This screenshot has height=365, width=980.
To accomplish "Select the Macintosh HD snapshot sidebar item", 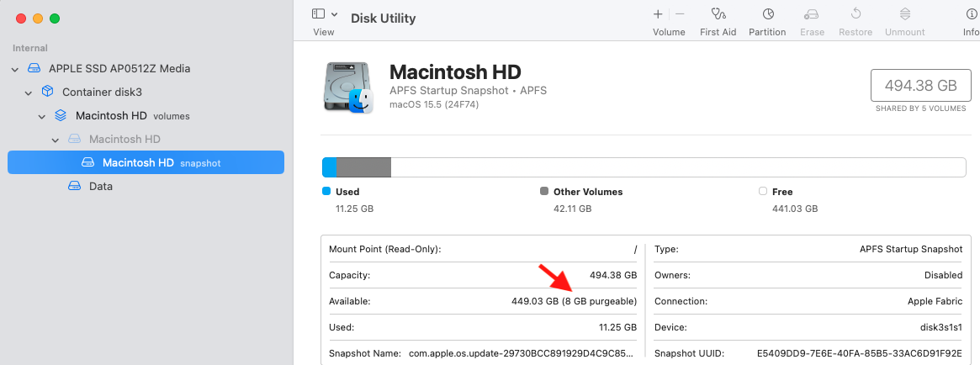I will click(x=146, y=162).
